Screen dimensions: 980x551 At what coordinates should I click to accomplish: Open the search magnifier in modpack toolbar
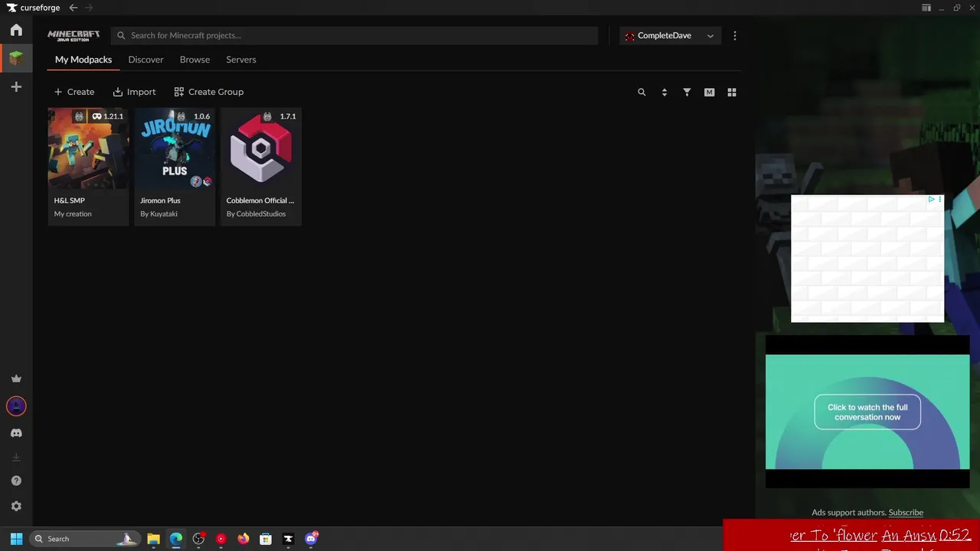(642, 92)
